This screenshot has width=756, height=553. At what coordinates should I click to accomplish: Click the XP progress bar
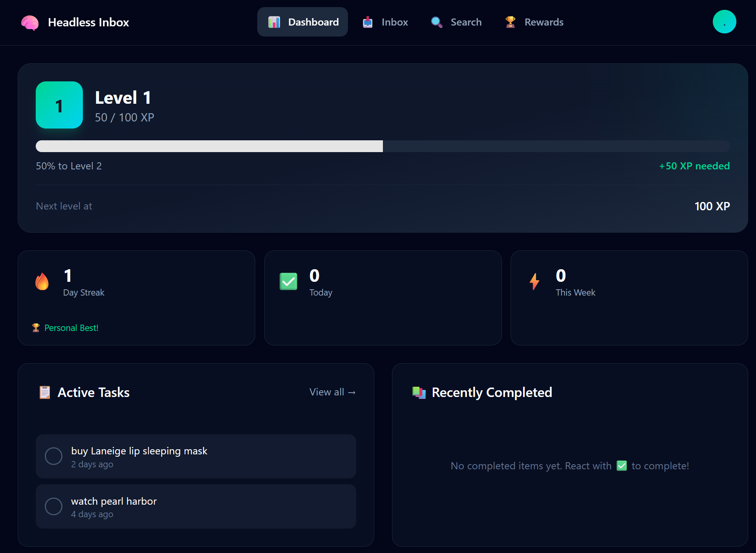[x=383, y=146]
